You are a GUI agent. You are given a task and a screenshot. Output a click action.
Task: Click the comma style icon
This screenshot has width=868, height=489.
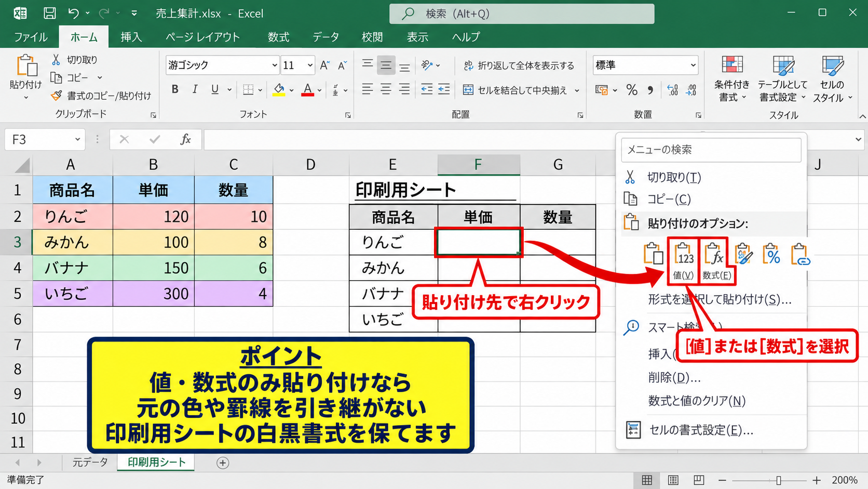tap(650, 90)
